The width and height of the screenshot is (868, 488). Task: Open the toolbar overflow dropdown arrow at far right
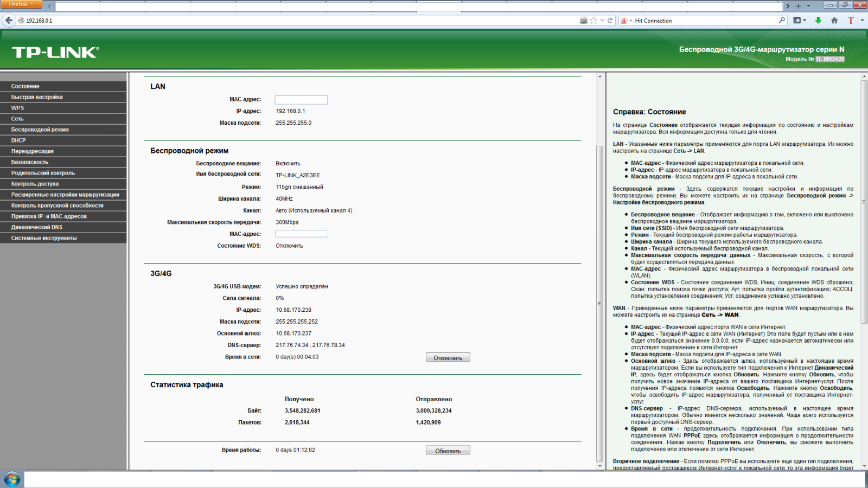(x=862, y=21)
